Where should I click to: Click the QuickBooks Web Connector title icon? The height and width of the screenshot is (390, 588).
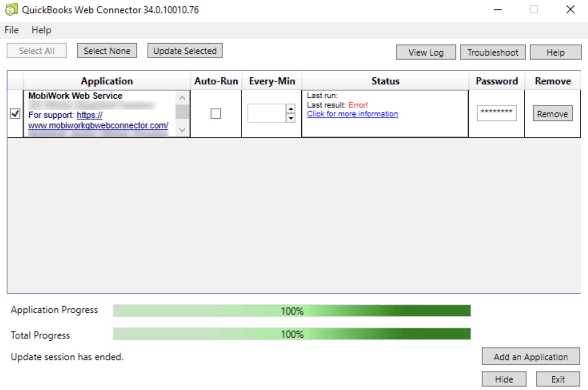pos(11,10)
